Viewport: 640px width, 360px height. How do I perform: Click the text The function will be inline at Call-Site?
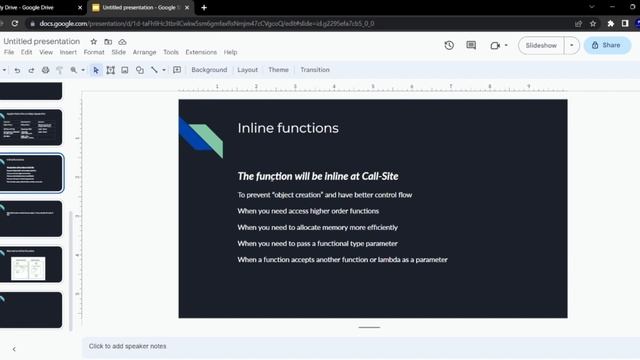[x=318, y=176]
